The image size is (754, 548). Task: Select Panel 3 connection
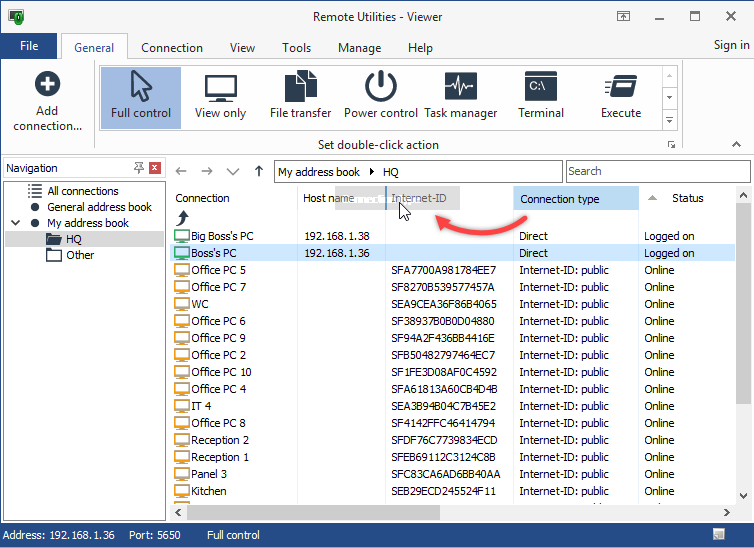(209, 474)
